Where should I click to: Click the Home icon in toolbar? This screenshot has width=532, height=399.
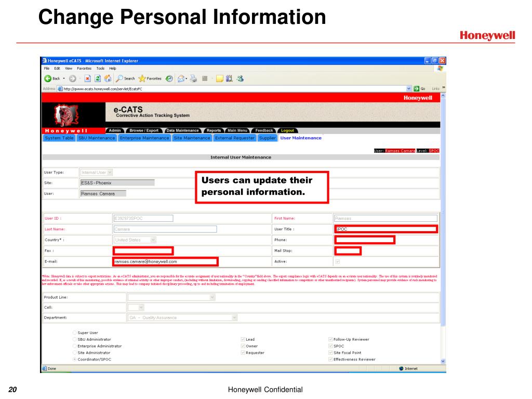point(108,79)
